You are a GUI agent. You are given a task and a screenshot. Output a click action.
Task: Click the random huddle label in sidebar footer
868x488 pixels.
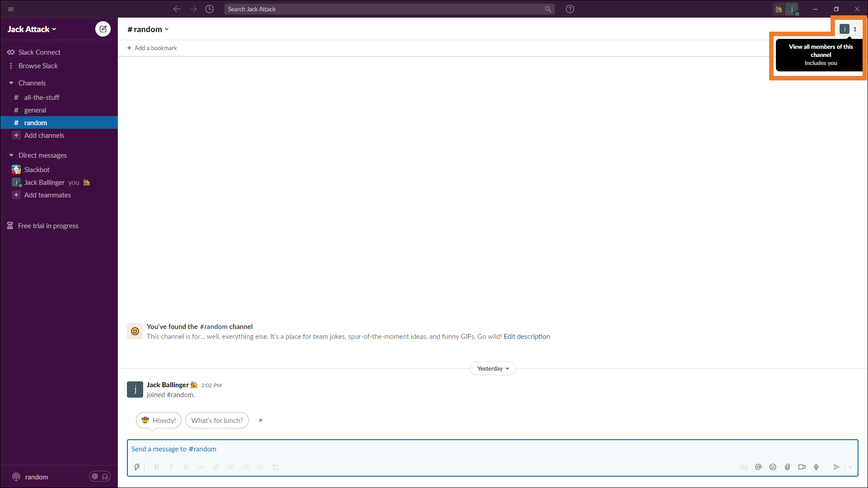37,477
